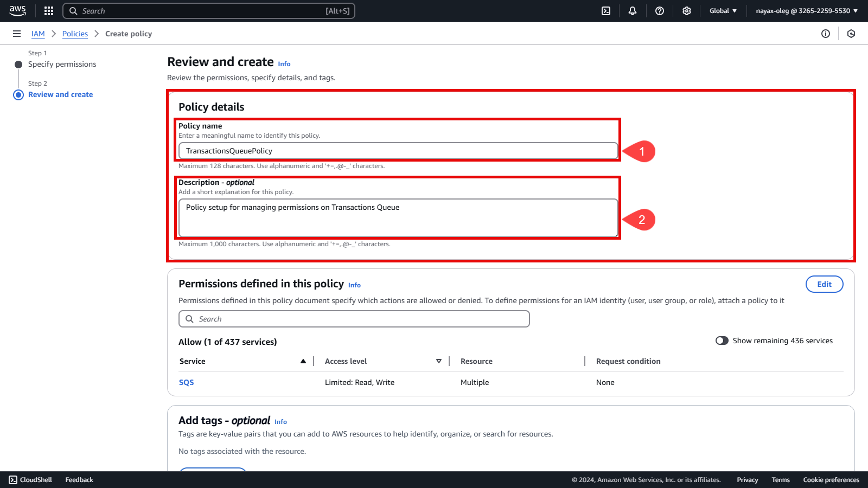Click into the Description text area
Screen dimensions: 868x488
[x=398, y=218]
